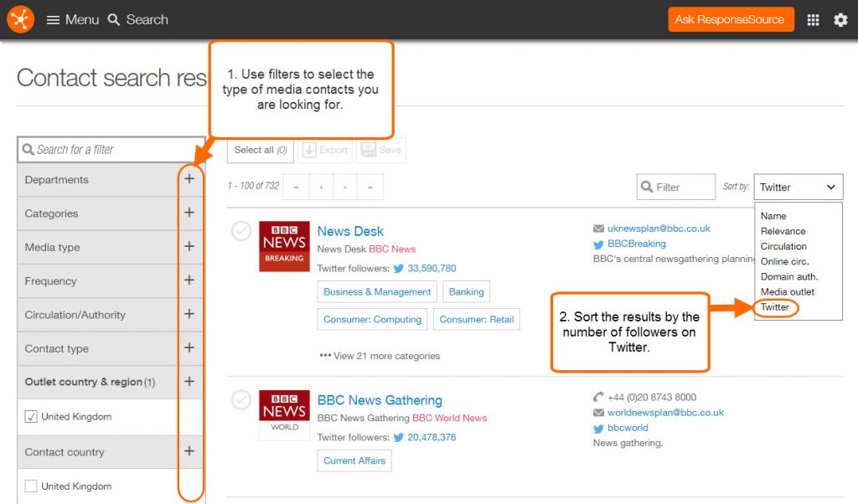
Task: Expand the Circulation/Authority filter
Action: click(x=189, y=314)
